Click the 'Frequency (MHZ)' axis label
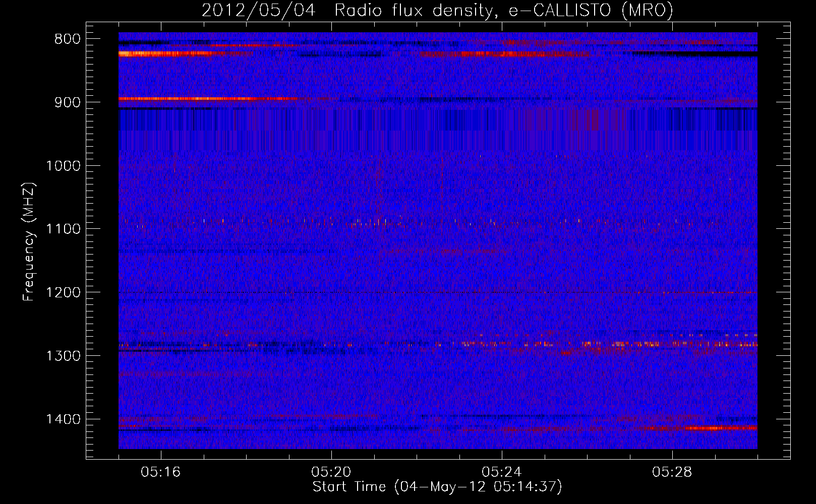Image resolution: width=816 pixels, height=504 pixels. 29,242
